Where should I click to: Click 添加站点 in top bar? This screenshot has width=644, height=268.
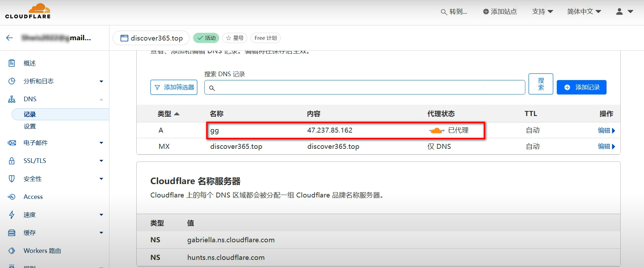click(500, 12)
